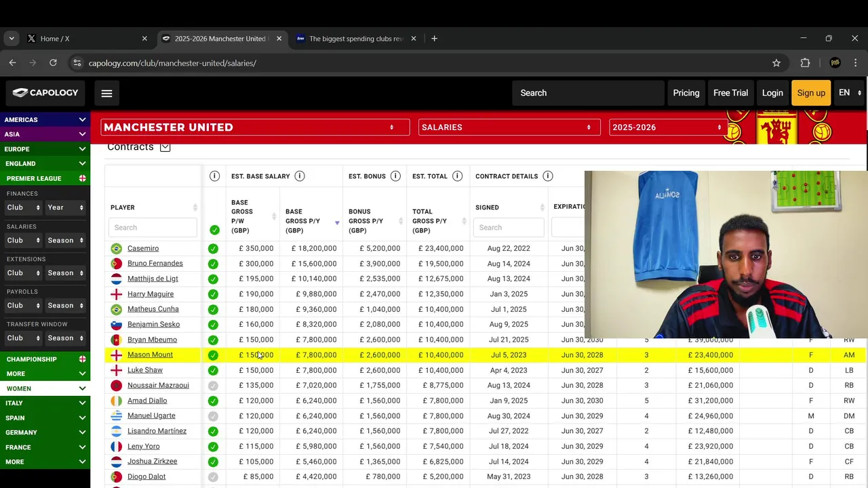Open browser extensions puzzle icon
This screenshot has height=488, width=868.
(x=805, y=63)
